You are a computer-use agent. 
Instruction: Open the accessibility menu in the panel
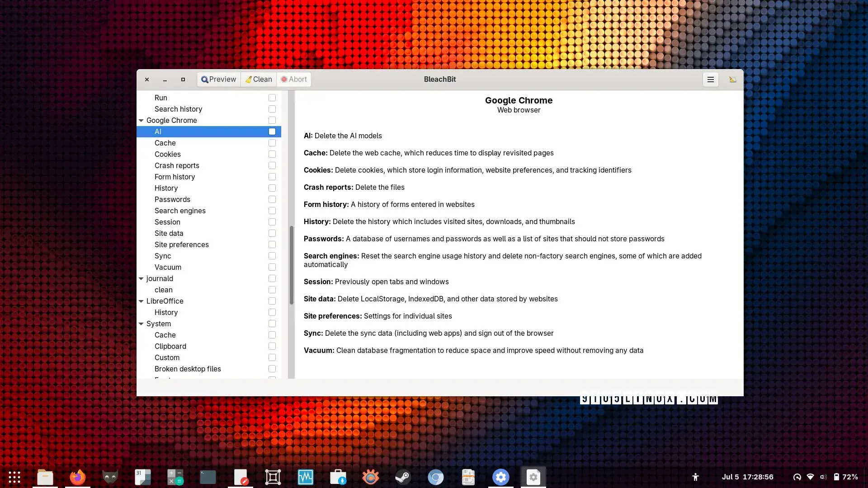[695, 477]
